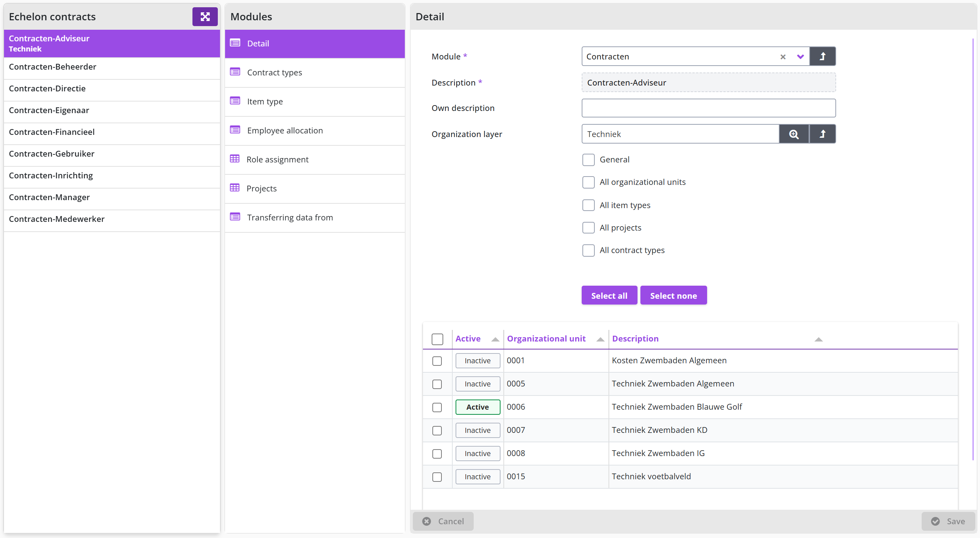Click the Select all button
This screenshot has width=980, height=538.
click(x=609, y=295)
